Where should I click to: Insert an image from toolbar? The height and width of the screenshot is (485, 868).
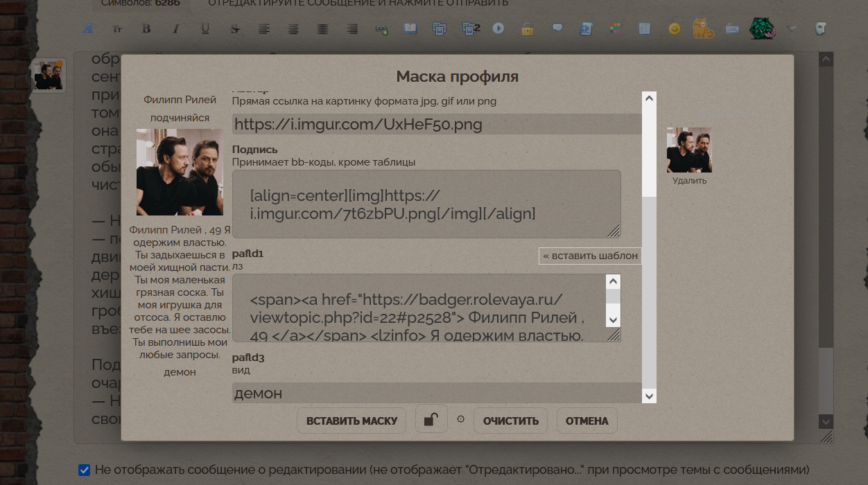click(410, 29)
